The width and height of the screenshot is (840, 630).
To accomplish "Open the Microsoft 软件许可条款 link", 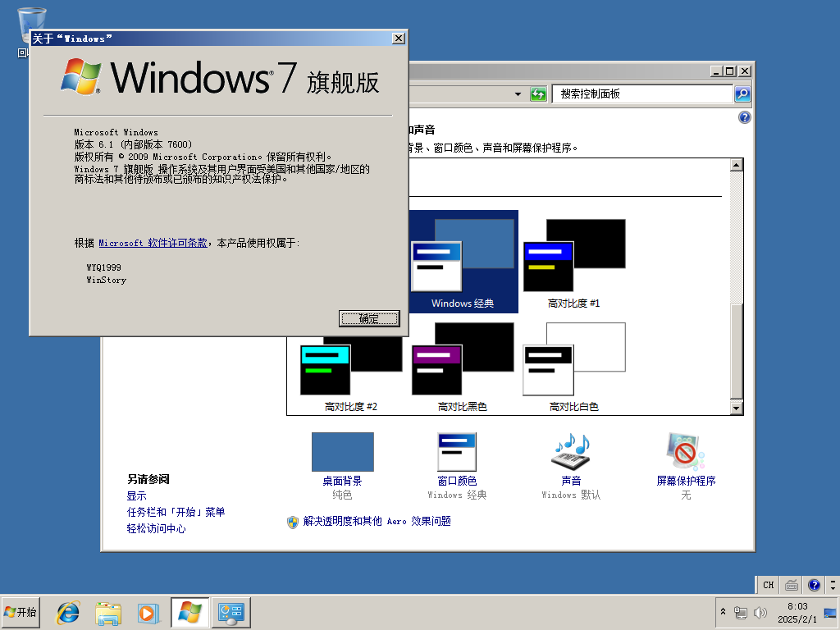I will [x=153, y=243].
